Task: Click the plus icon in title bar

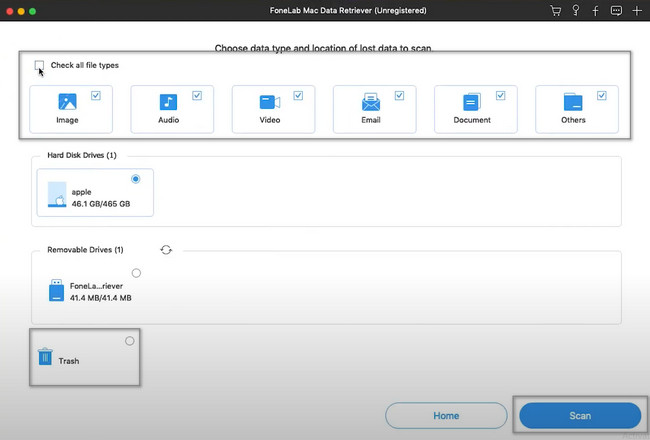Action: [637, 11]
